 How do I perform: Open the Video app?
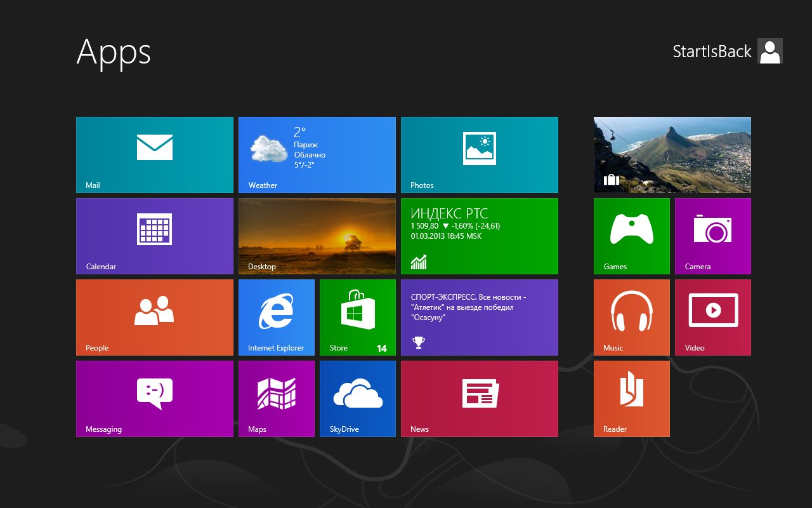point(713,317)
